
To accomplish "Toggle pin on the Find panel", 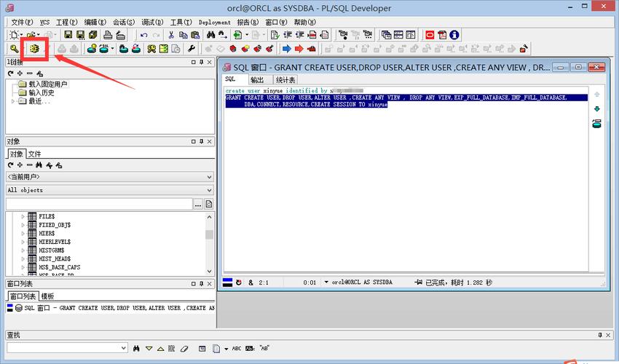I will pos(600,335).
